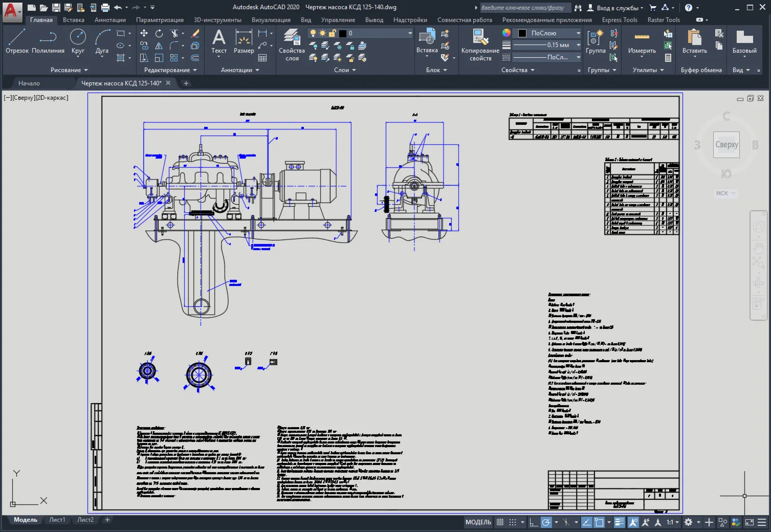Click the Save icon in quick access toolbar

coord(56,7)
